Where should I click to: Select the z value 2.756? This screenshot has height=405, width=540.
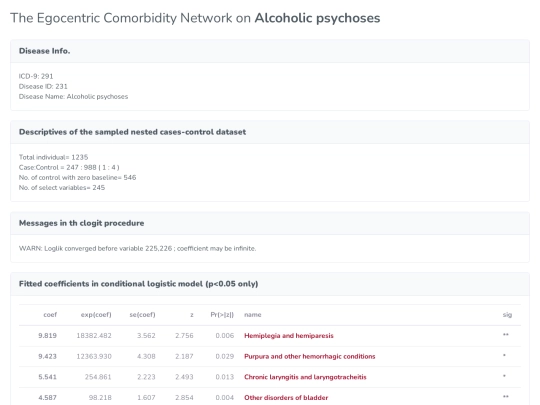184,335
